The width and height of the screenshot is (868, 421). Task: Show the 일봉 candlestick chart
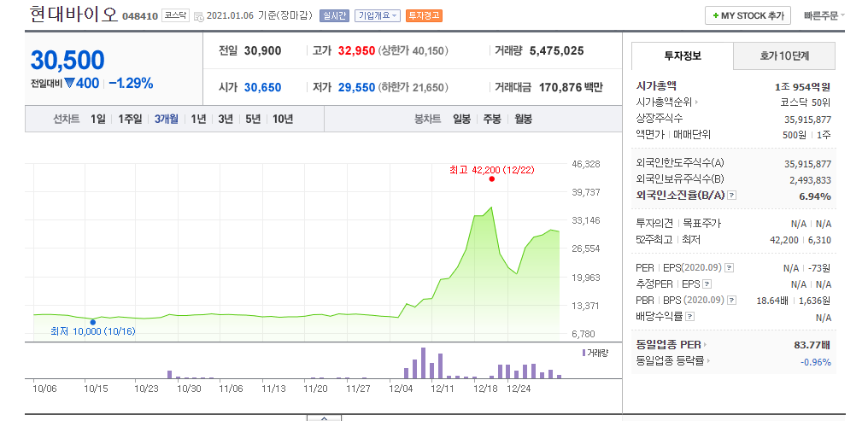click(461, 119)
